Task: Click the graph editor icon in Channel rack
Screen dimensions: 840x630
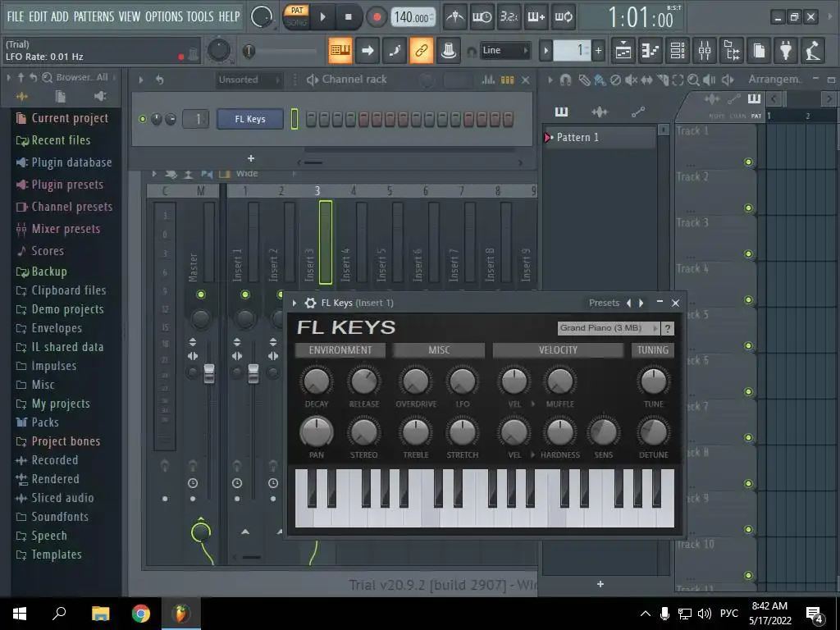Action: [488, 80]
